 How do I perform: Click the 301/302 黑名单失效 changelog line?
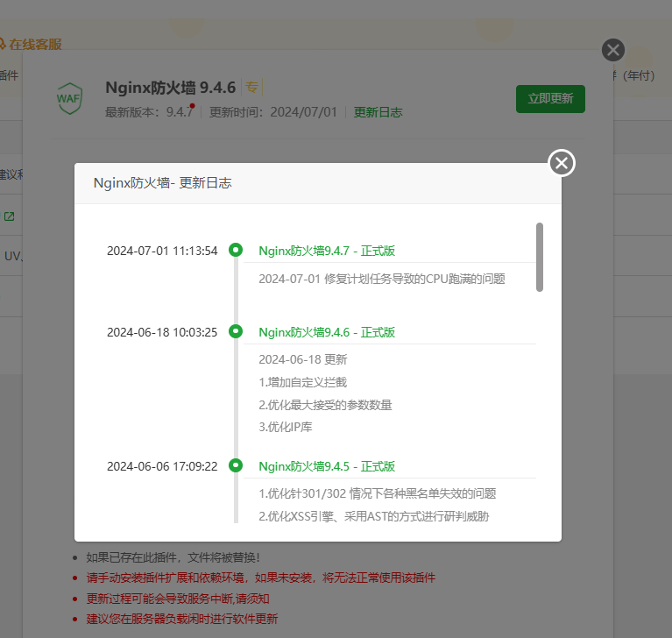377,493
